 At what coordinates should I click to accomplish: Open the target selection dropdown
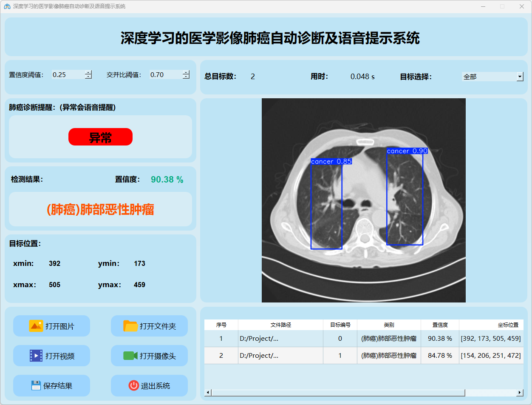pos(520,77)
